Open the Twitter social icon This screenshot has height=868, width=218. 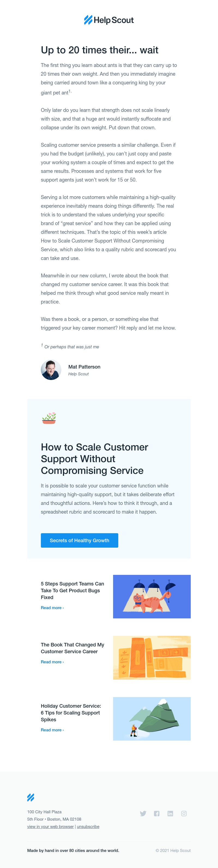[143, 813]
